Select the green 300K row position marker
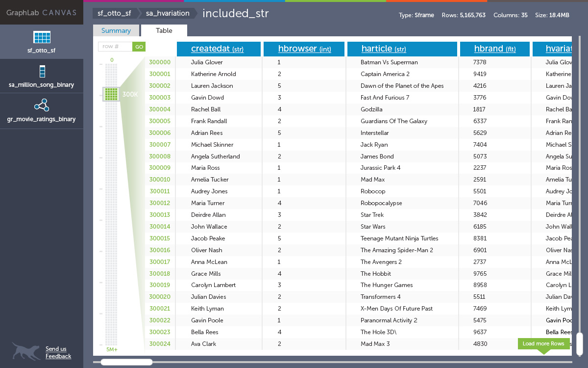Viewport: 588px width, 368px height. [112, 94]
